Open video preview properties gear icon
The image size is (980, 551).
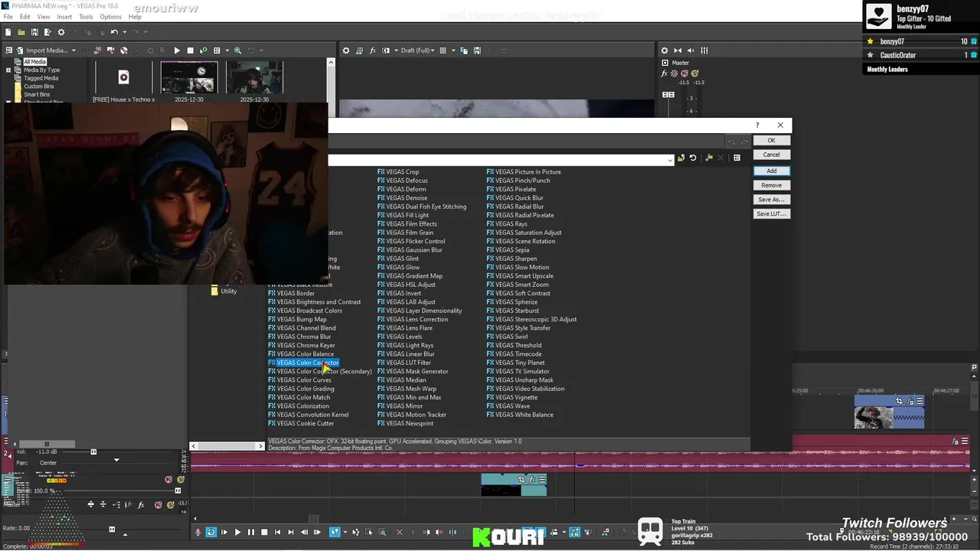tap(346, 51)
